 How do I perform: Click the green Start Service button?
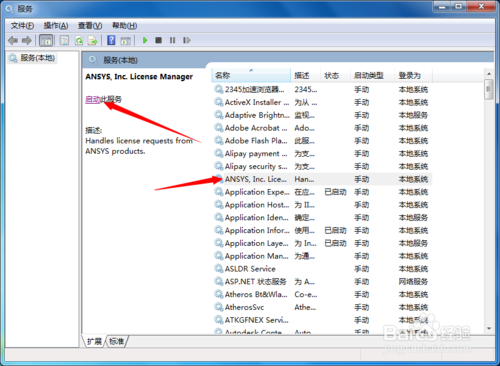pyautogui.click(x=145, y=40)
